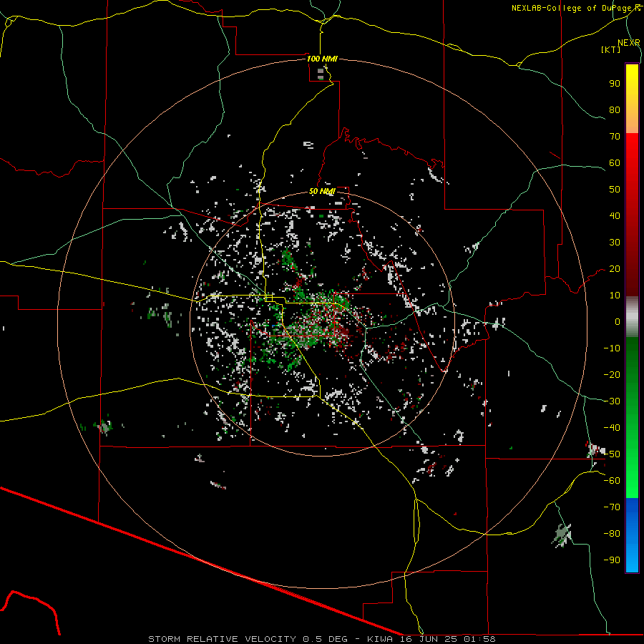Click the NEXR label above the scale
The height and width of the screenshot is (644, 644).
point(629,43)
